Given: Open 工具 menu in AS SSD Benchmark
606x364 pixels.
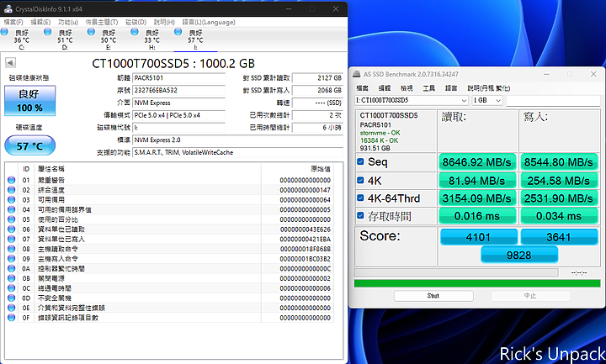Looking at the screenshot, I should pyautogui.click(x=428, y=88).
